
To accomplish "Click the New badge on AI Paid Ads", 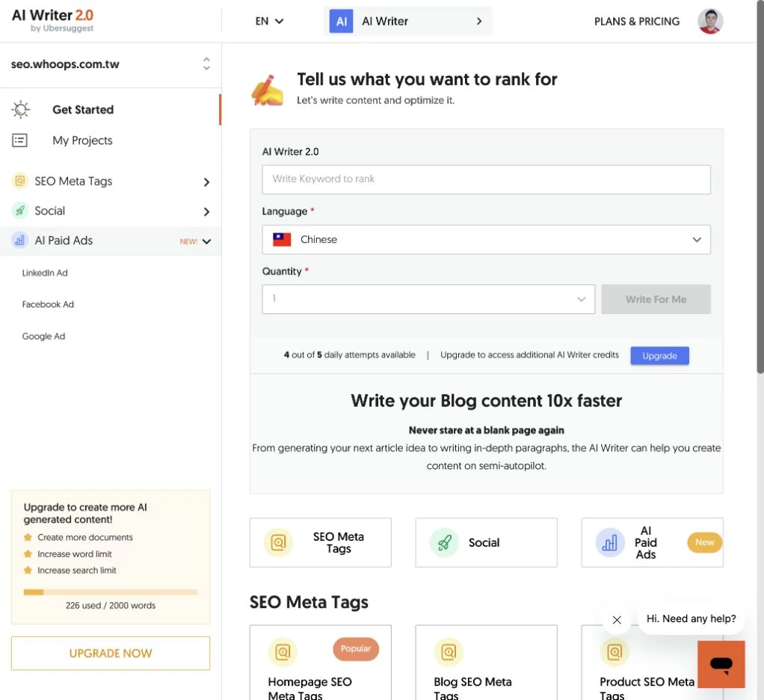I will point(704,542).
